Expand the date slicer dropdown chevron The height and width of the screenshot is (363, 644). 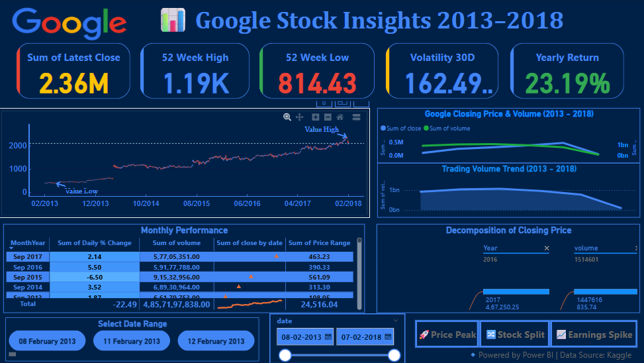tap(396, 321)
